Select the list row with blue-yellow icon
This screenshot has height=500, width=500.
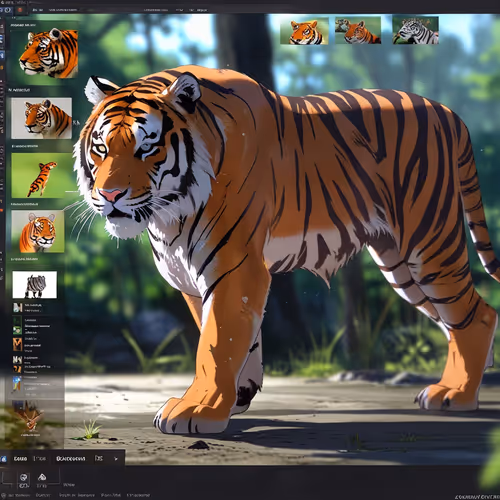pyautogui.click(x=32, y=385)
